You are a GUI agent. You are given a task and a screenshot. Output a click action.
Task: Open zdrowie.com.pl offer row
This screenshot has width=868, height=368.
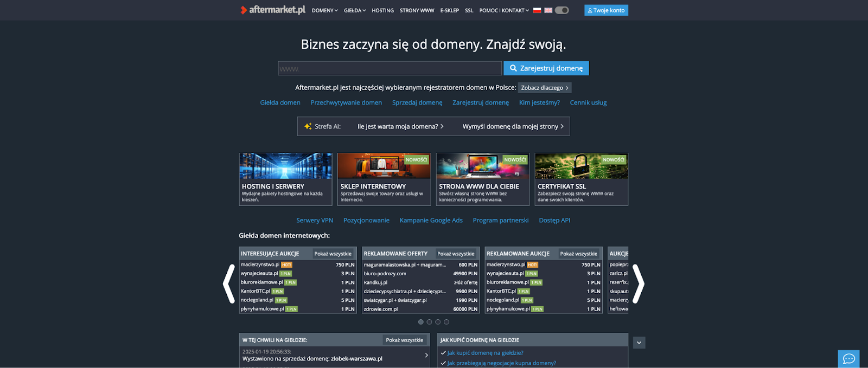[420, 309]
